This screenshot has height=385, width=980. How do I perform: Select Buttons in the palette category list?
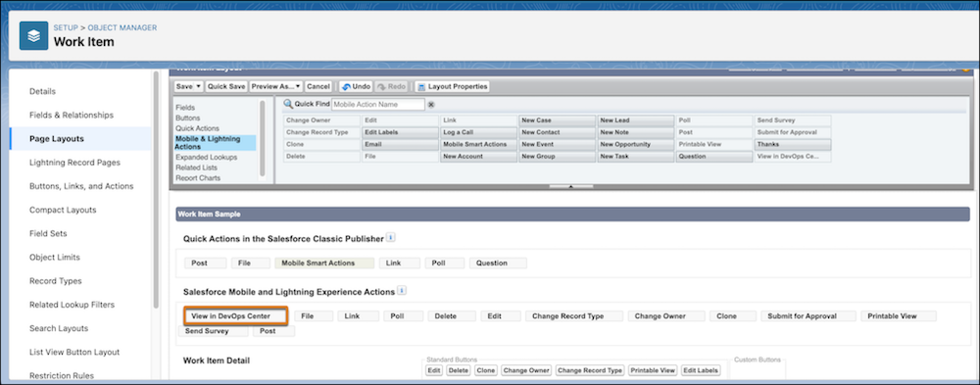pyautogui.click(x=188, y=118)
